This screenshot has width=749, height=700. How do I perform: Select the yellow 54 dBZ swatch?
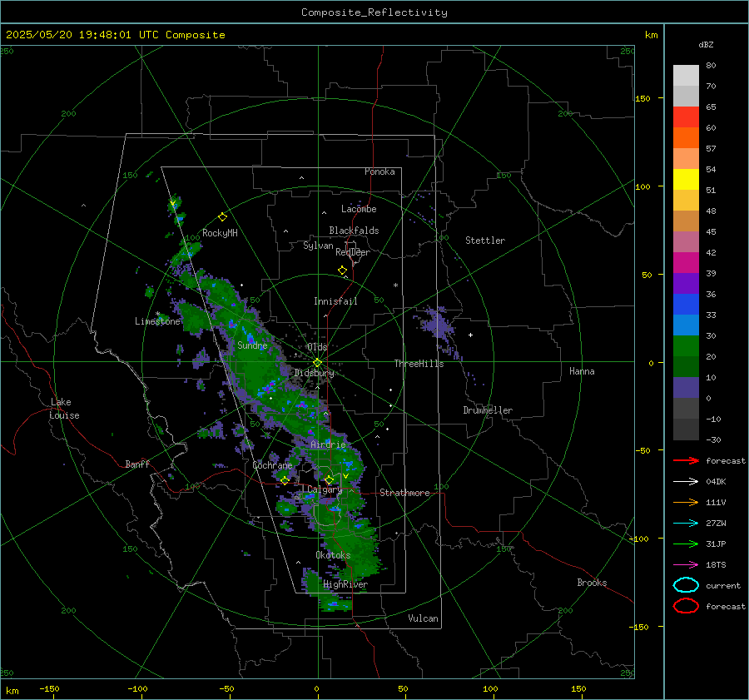(686, 179)
